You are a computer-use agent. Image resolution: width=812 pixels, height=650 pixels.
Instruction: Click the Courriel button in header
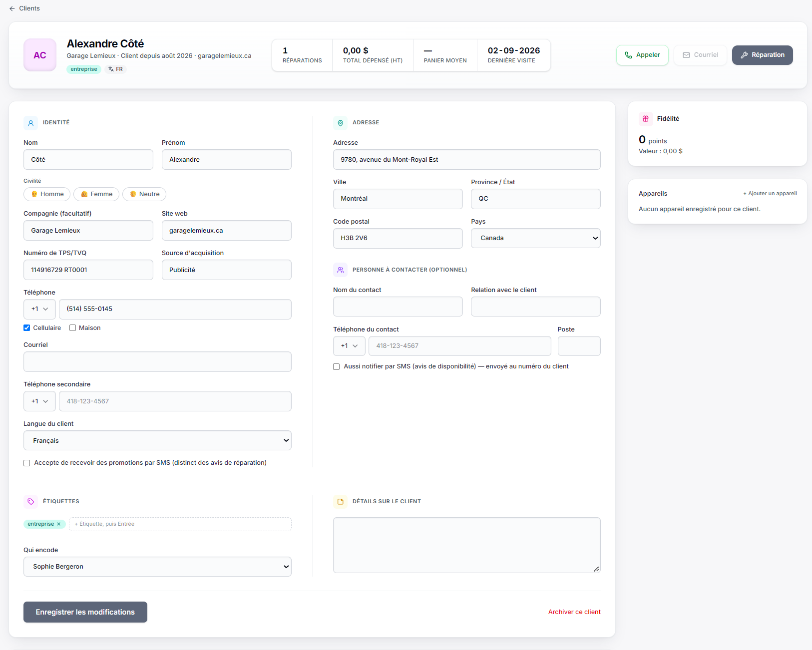[x=700, y=55]
